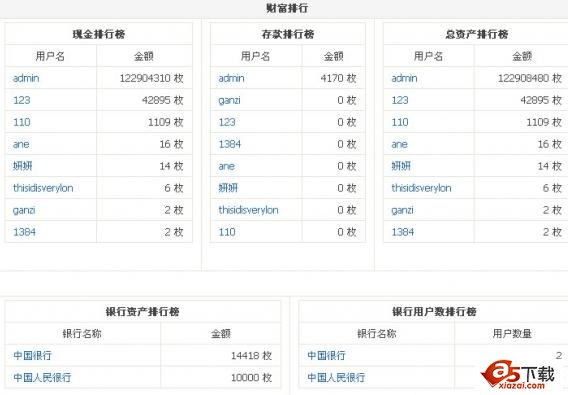Select 1109 枚 in 总资产排行榜 table

pos(544,122)
